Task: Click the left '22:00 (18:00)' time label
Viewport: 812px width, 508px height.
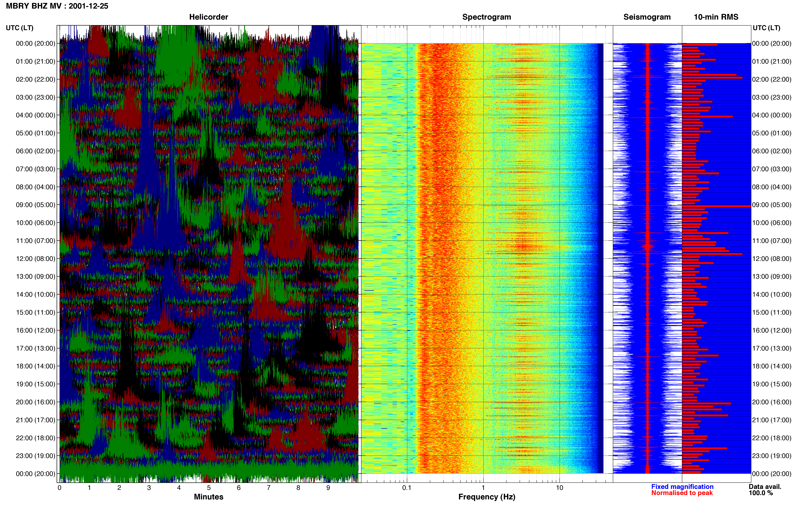Action: (36, 438)
